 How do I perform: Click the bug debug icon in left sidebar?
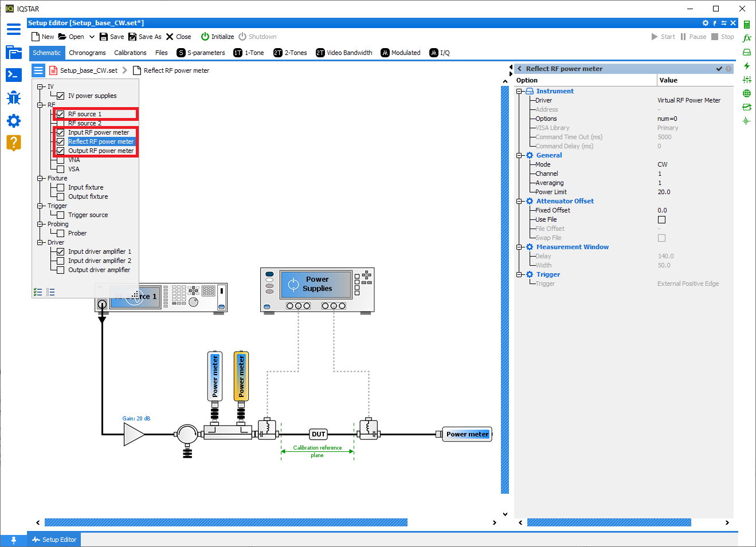(14, 98)
